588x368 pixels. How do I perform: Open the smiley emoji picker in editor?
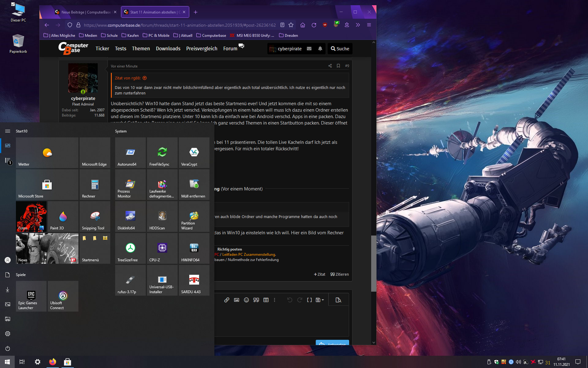coord(246,300)
